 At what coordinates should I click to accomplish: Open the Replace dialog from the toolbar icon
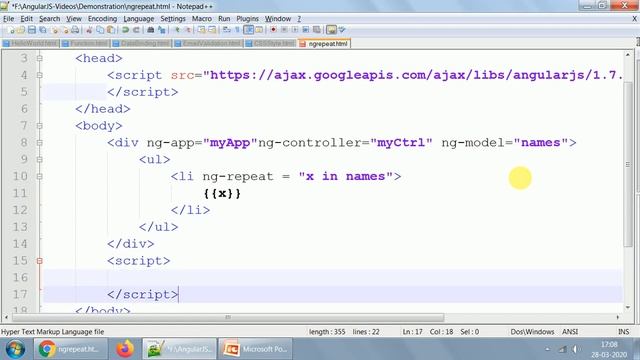pos(162,30)
